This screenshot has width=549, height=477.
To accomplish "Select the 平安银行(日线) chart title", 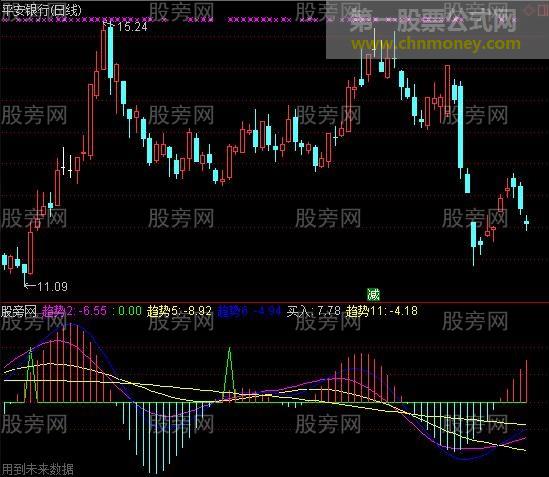I will [x=41, y=10].
